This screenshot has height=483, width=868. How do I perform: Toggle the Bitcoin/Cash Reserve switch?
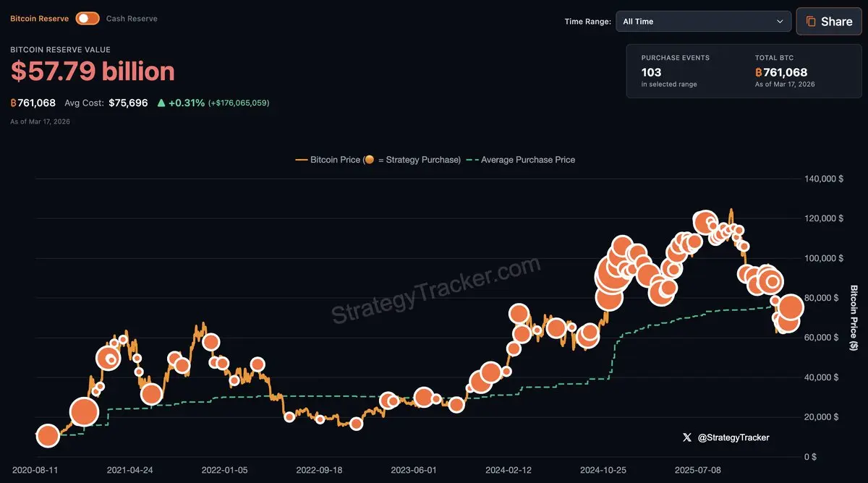tap(88, 18)
